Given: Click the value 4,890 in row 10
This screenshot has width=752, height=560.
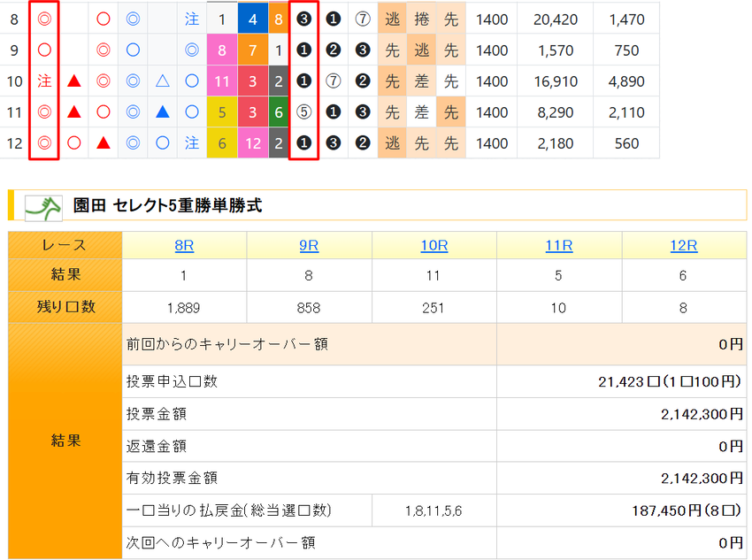Looking at the screenshot, I should click(x=626, y=81).
